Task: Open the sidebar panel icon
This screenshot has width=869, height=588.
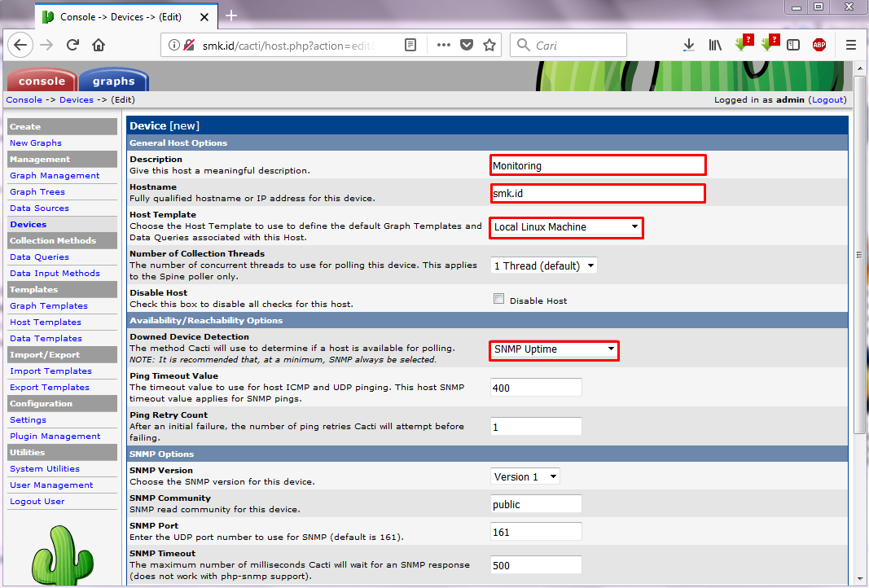Action: pos(793,45)
